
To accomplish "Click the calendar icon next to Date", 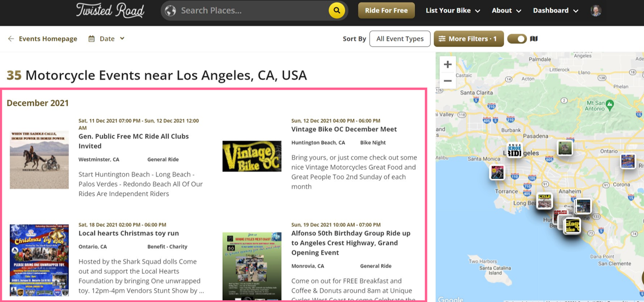I will (92, 39).
